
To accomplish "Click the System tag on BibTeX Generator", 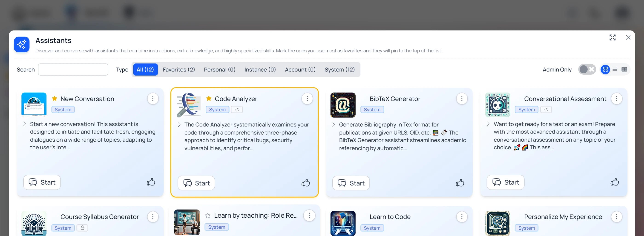I will click(x=372, y=109).
